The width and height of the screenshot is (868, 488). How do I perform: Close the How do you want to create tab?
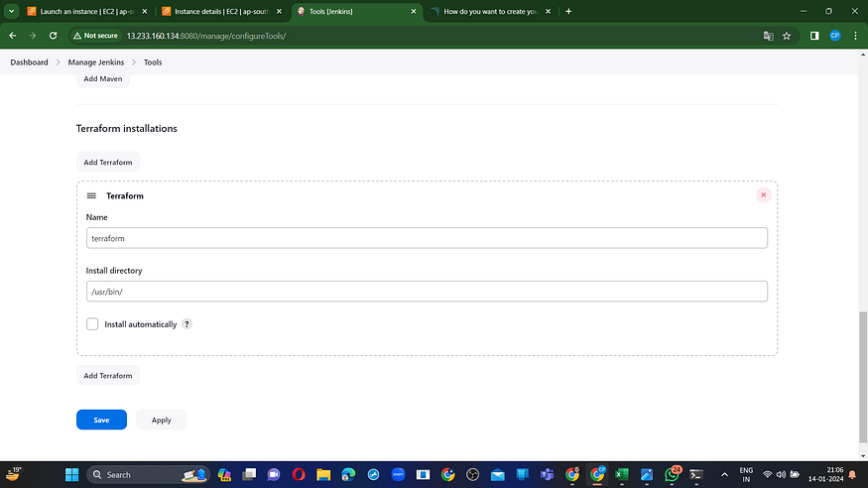tap(548, 11)
